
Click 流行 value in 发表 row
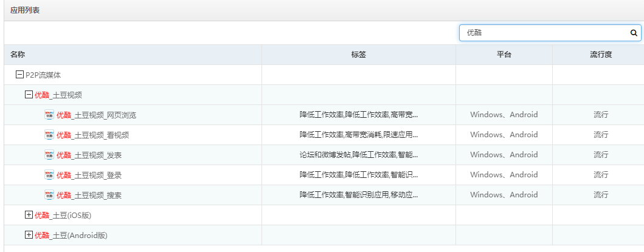[x=601, y=155]
